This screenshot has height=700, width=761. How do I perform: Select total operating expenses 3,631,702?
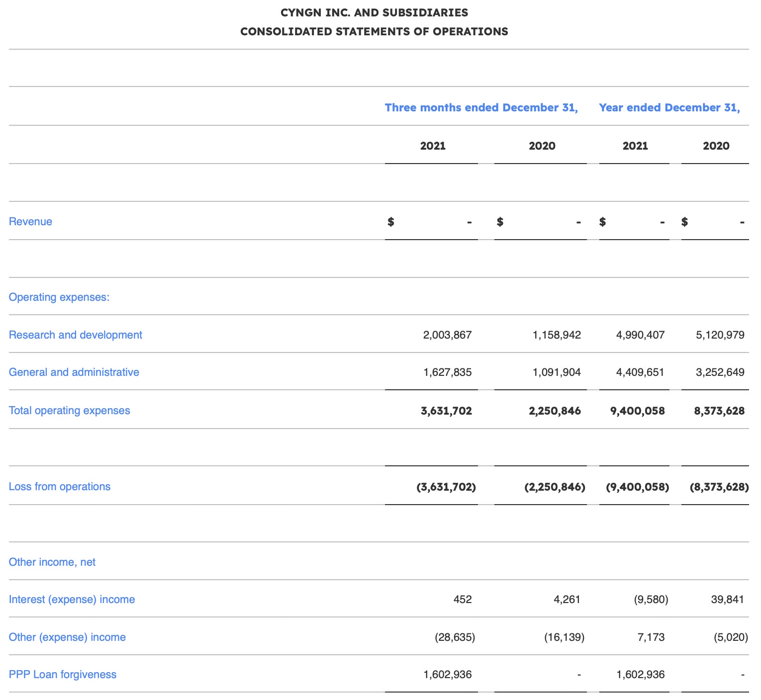click(x=446, y=411)
